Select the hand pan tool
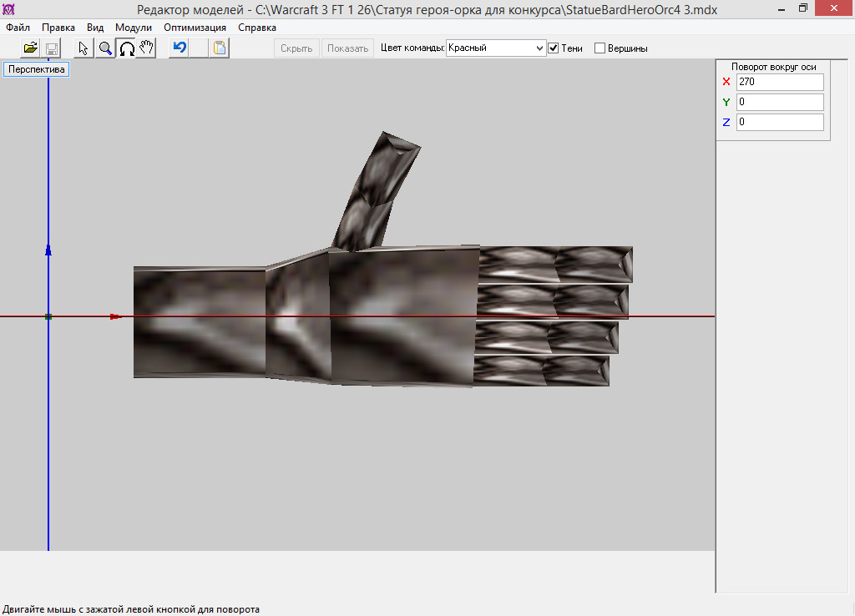The width and height of the screenshot is (855, 616). click(x=147, y=48)
